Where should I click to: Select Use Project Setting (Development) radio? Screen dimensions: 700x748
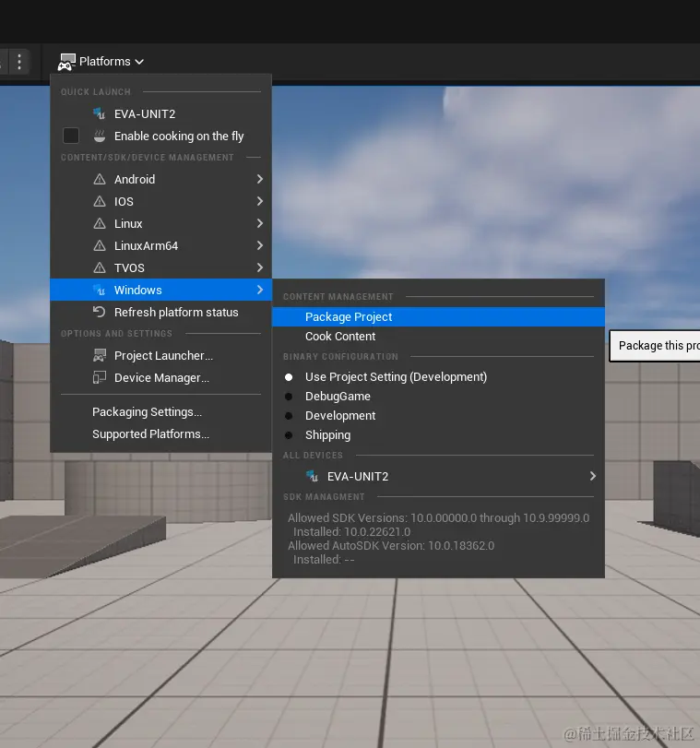click(289, 377)
